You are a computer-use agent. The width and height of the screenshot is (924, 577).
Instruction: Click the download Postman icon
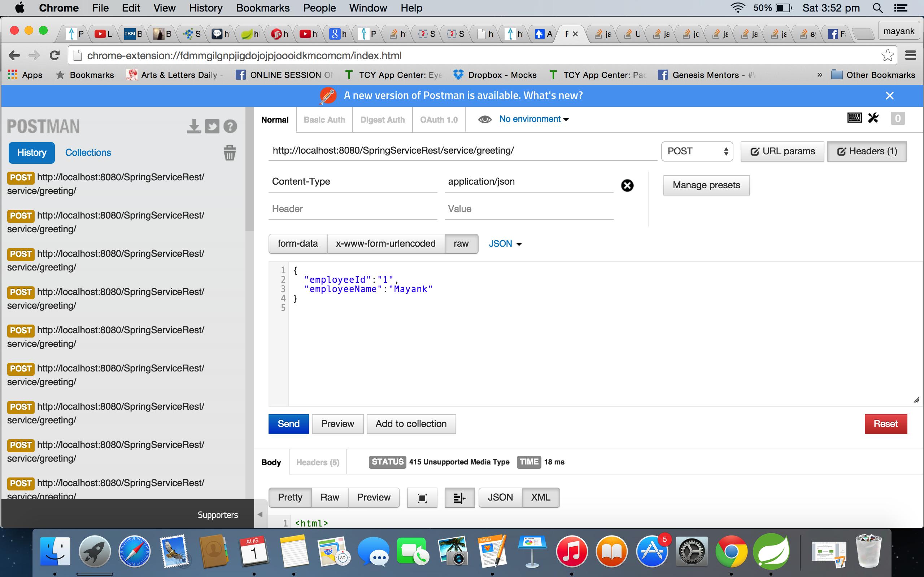coord(194,126)
